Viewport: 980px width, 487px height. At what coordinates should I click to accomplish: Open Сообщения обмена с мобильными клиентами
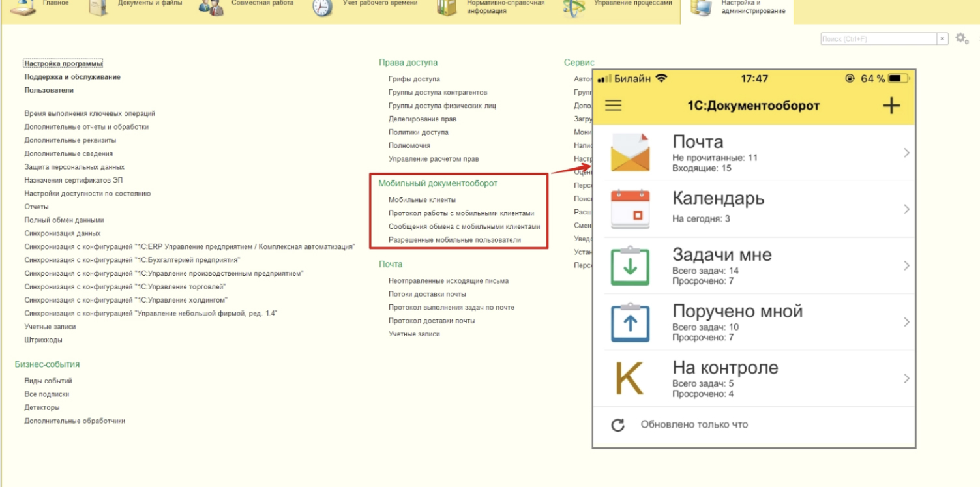464,227
